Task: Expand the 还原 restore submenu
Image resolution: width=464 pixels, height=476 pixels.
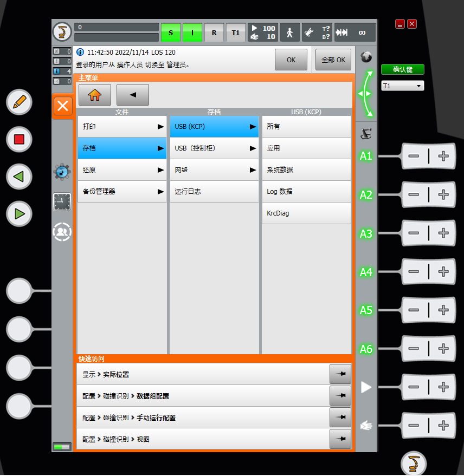Action: [x=122, y=169]
